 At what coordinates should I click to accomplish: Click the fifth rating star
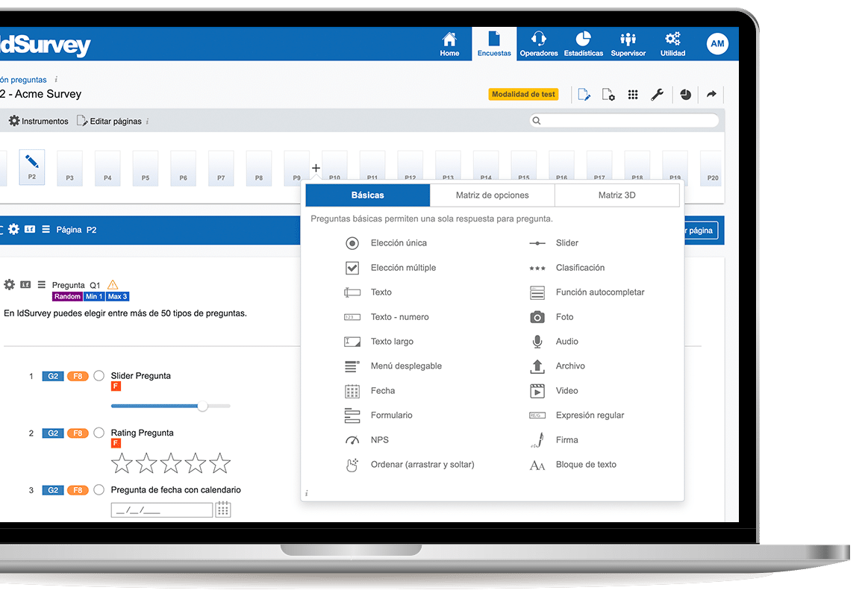tap(219, 463)
